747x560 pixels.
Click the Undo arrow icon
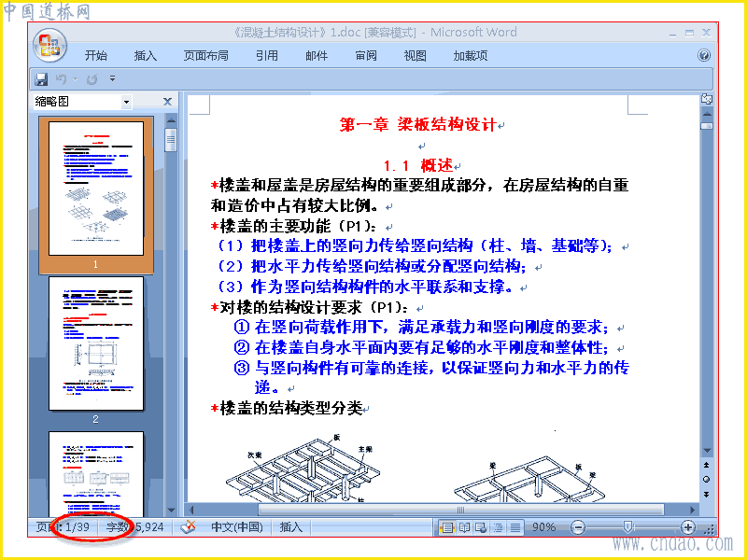[61, 78]
